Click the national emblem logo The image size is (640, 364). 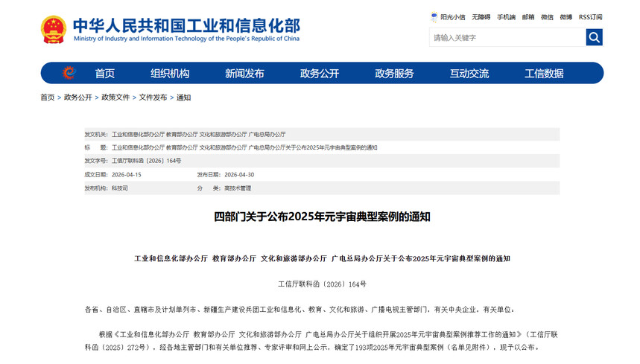[54, 29]
